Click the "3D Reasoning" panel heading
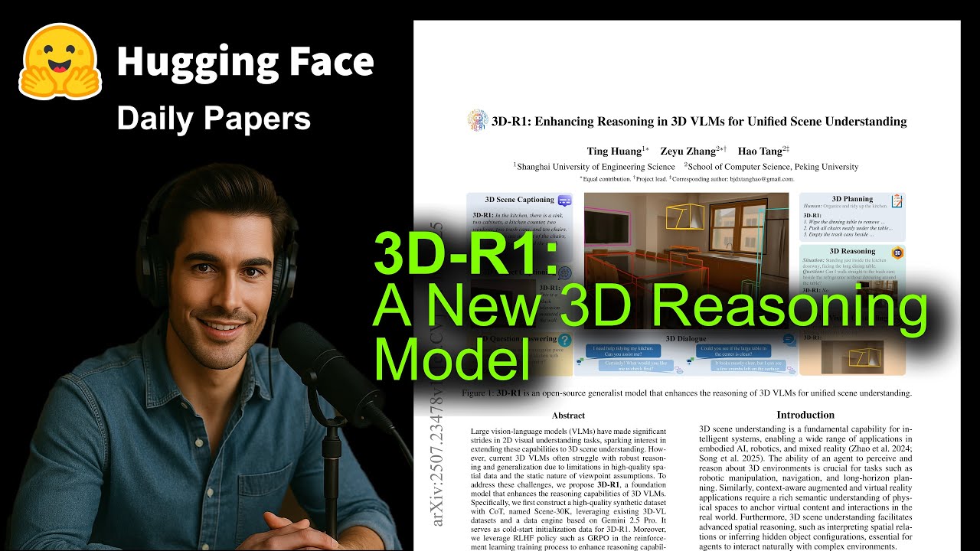This screenshot has height=551, width=980. (852, 251)
